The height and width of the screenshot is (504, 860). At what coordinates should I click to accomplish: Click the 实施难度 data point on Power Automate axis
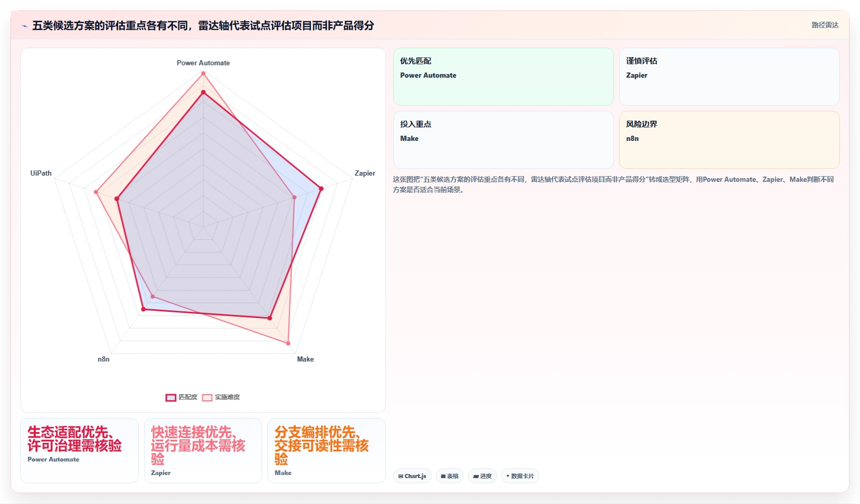pyautogui.click(x=203, y=74)
